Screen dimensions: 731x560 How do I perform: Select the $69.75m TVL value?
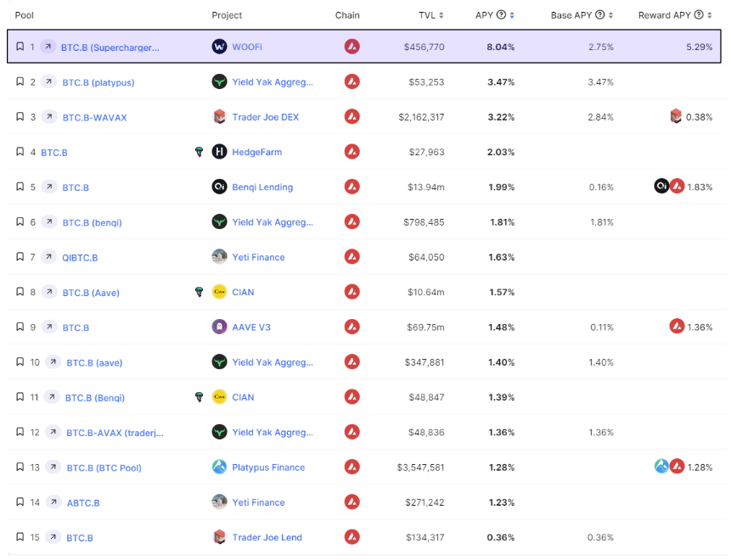(425, 328)
